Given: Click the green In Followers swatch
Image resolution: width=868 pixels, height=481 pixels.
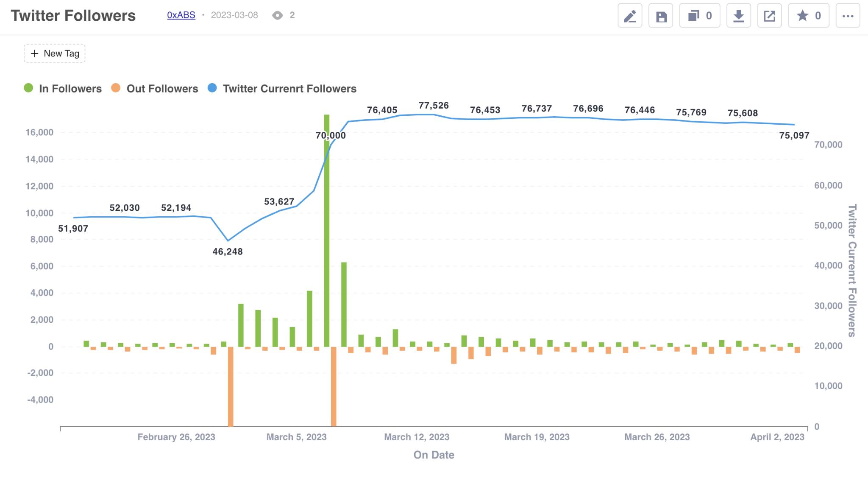Looking at the screenshot, I should click(28, 88).
